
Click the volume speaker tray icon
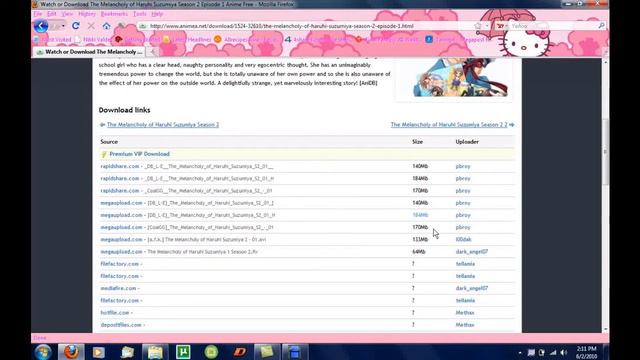564,353
